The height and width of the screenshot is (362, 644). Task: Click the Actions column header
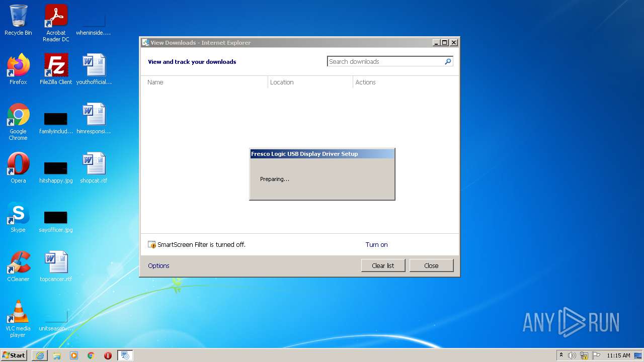tap(365, 82)
